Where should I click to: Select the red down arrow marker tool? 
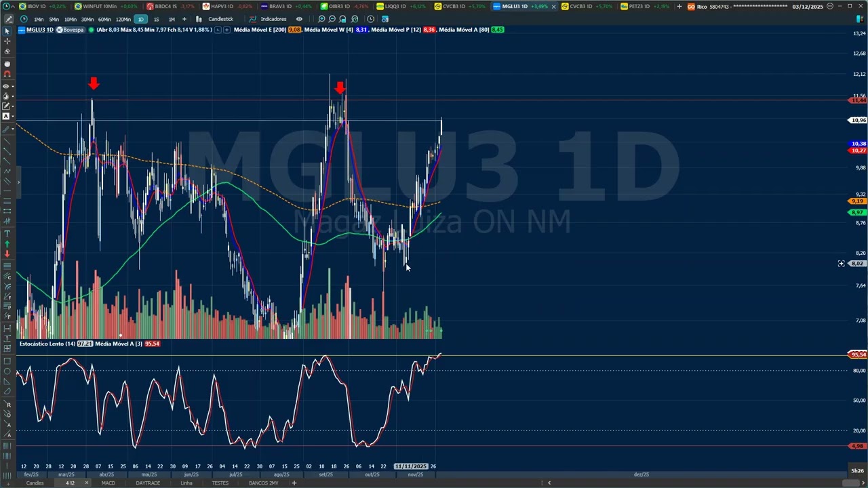pos(7,254)
